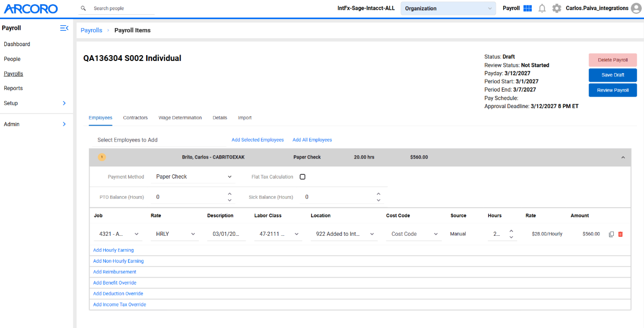Click Add Selected Employees link
Image resolution: width=644 pixels, height=328 pixels.
258,140
